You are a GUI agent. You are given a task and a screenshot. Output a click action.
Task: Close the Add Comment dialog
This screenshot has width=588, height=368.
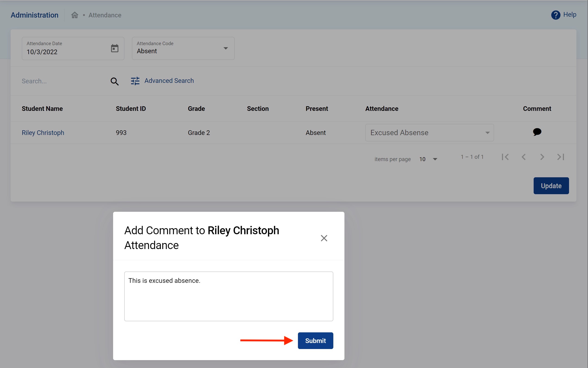click(324, 238)
